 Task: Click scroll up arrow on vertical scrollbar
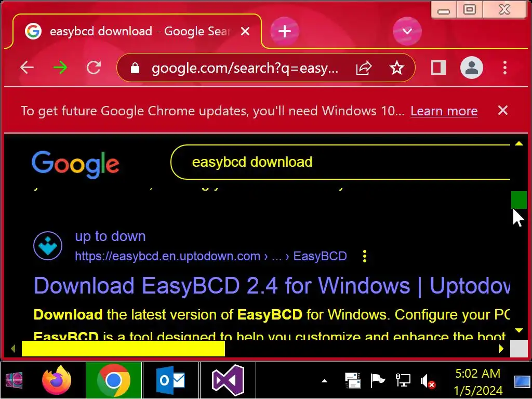pos(519,143)
